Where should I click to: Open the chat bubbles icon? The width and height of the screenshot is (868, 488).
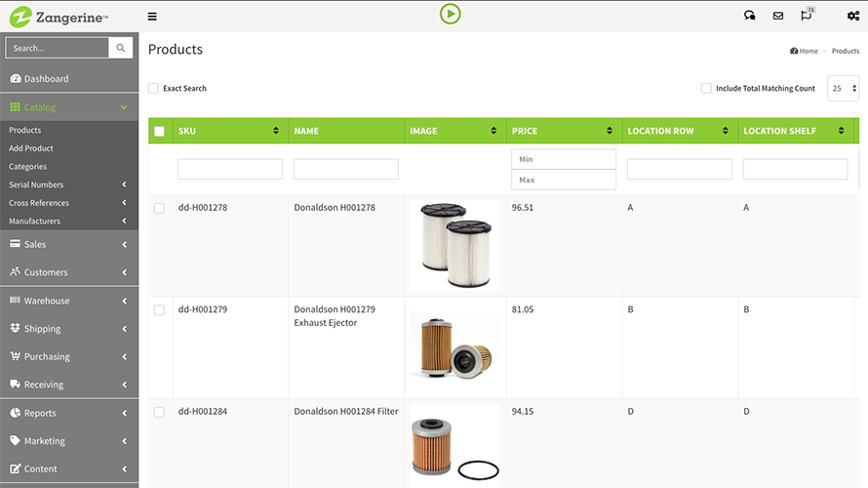(x=750, y=16)
